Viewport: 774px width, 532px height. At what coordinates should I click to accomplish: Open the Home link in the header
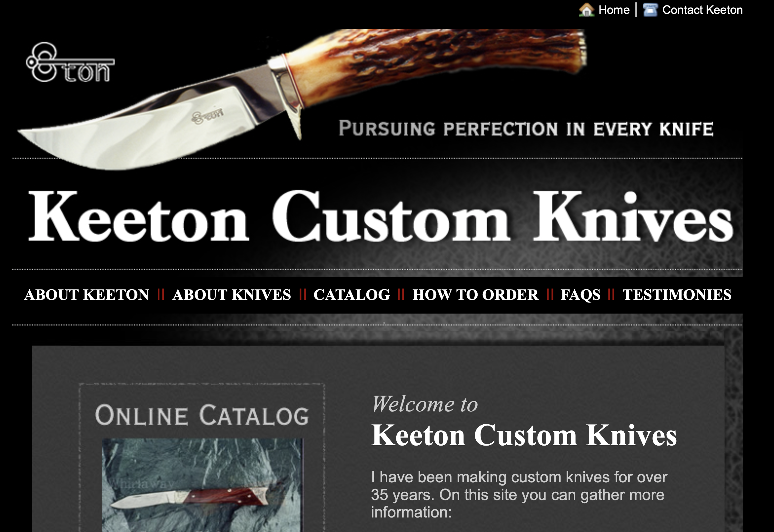click(x=614, y=10)
